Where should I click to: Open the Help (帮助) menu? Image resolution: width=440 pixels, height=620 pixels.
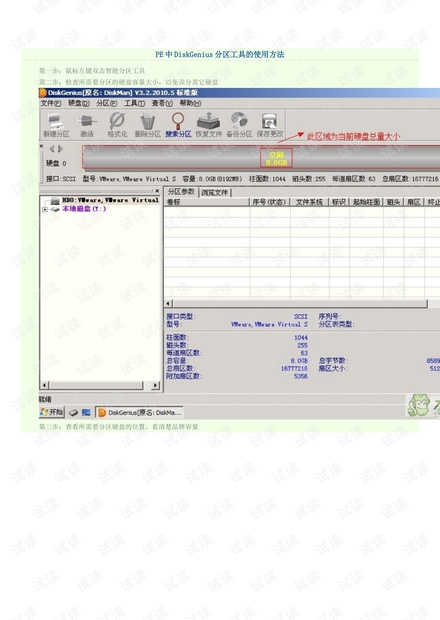(x=190, y=103)
